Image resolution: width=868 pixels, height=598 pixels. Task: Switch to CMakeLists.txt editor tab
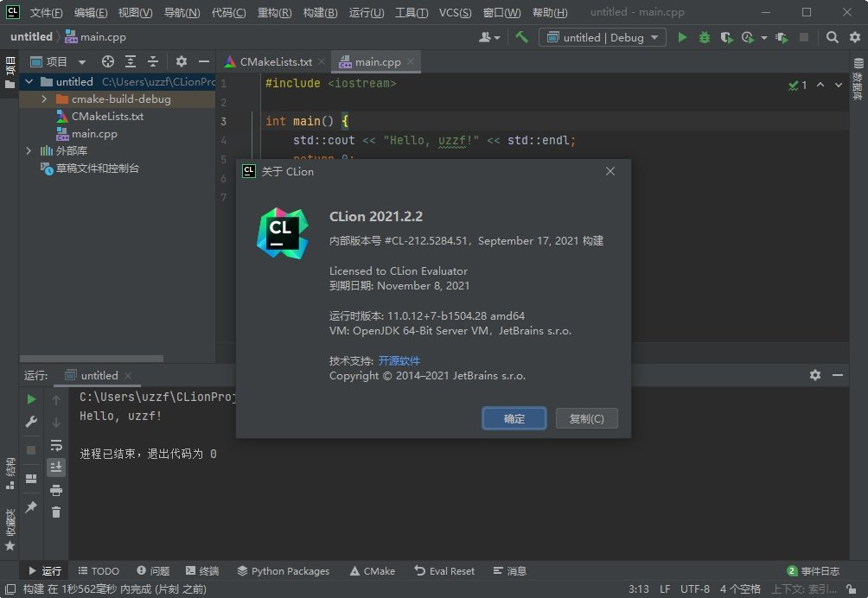pos(275,62)
